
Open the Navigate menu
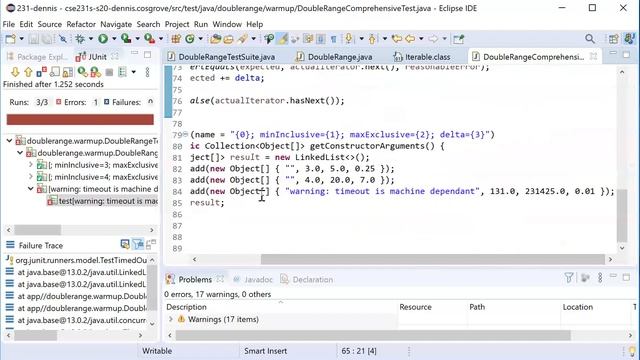(x=116, y=24)
